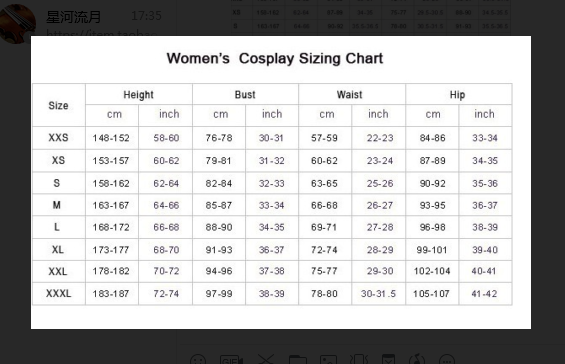Image resolution: width=565 pixels, height=364 pixels.
Task: Open contact name 星河流月
Action: [x=74, y=17]
